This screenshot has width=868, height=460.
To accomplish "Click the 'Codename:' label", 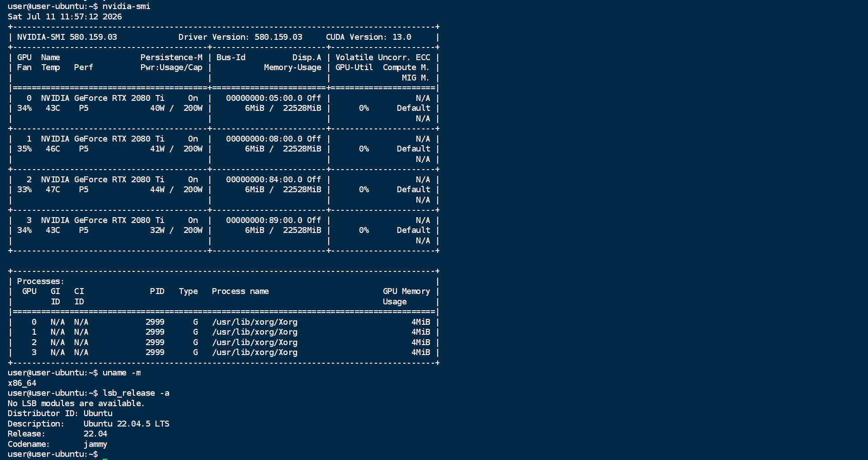I will [28, 444].
